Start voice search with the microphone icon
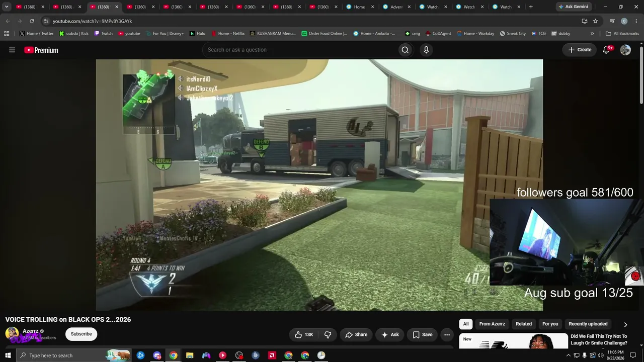 point(426,50)
